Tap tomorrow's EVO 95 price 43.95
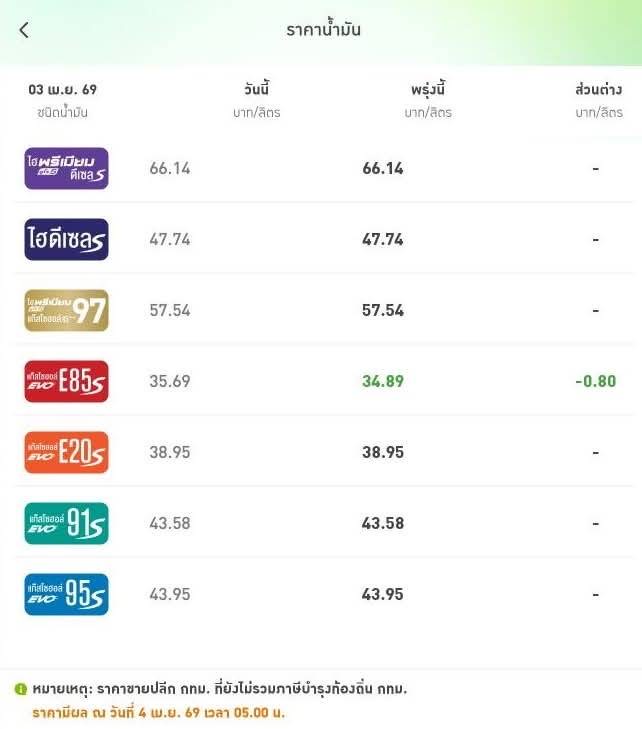This screenshot has width=642, height=729. pyautogui.click(x=383, y=594)
